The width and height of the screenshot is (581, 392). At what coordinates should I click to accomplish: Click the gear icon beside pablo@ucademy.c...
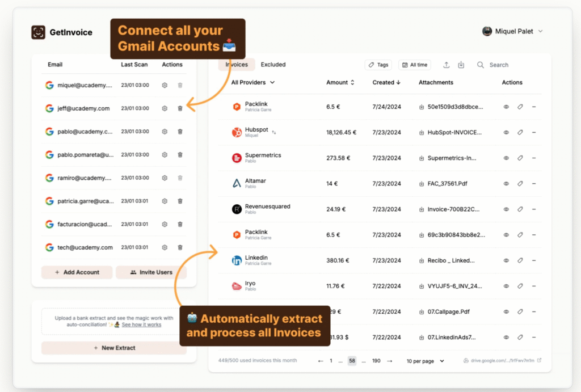(165, 132)
